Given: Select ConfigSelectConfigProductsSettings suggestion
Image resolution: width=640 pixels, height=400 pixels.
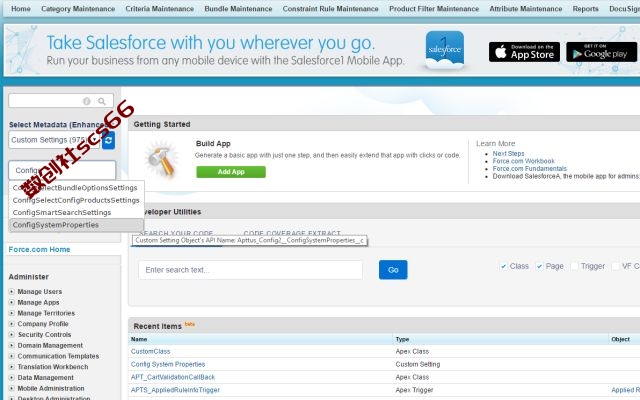Looking at the screenshot, I should click(x=76, y=200).
